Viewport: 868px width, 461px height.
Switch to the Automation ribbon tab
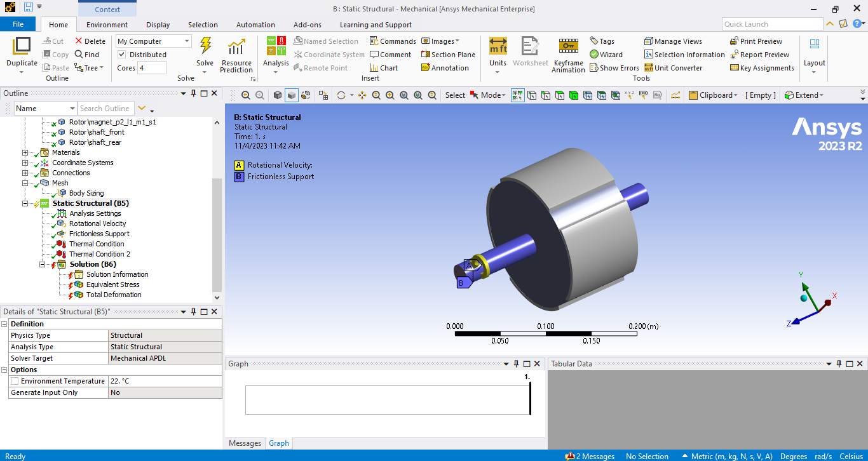click(255, 25)
